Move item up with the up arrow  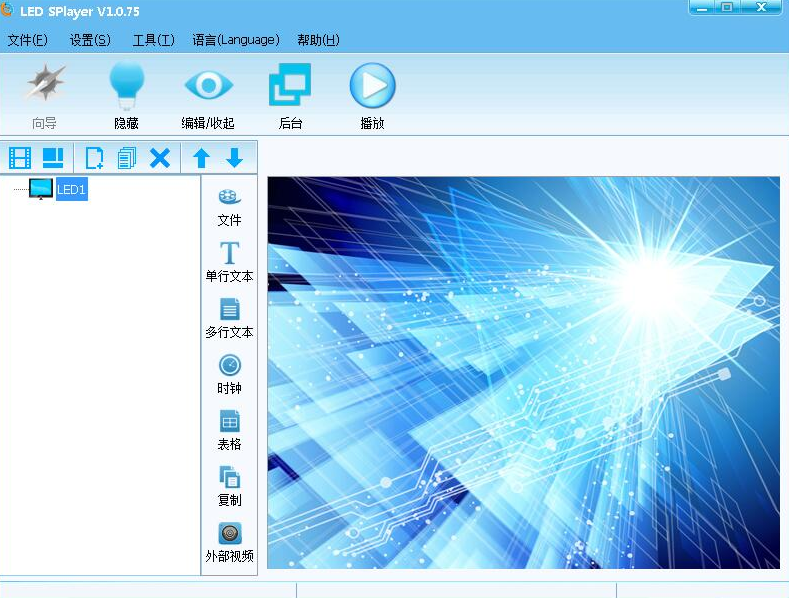(201, 158)
